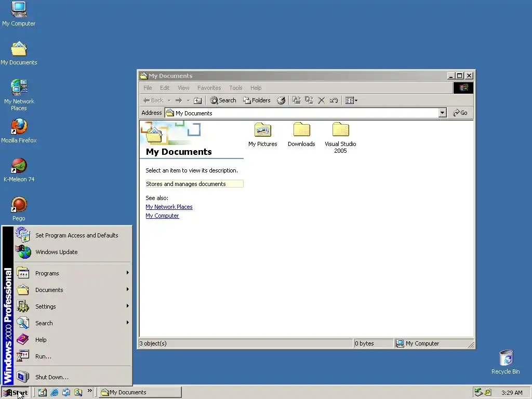Screen dimensions: 532x399
Task: Open My Documents desktop icon
Action: (x=19, y=54)
